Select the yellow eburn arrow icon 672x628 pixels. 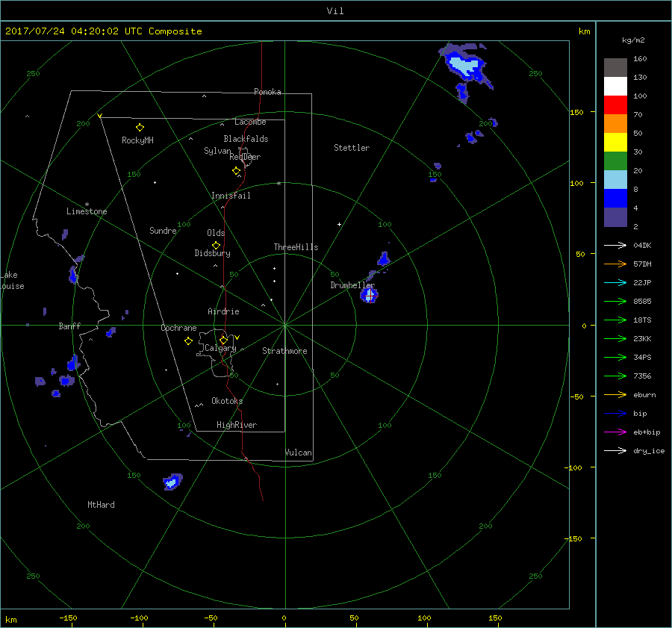coord(616,395)
